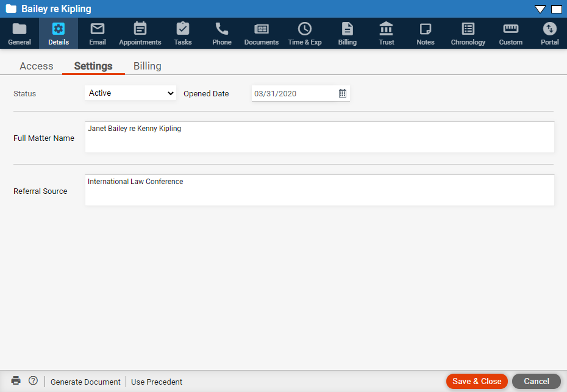Open the Trust bank icon

(x=386, y=29)
